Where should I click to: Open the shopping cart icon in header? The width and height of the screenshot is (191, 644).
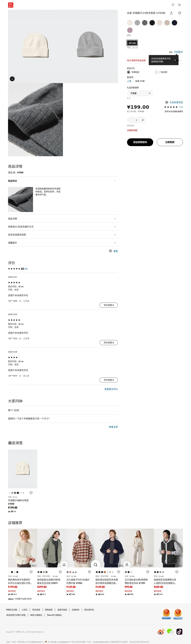click(x=179, y=5)
